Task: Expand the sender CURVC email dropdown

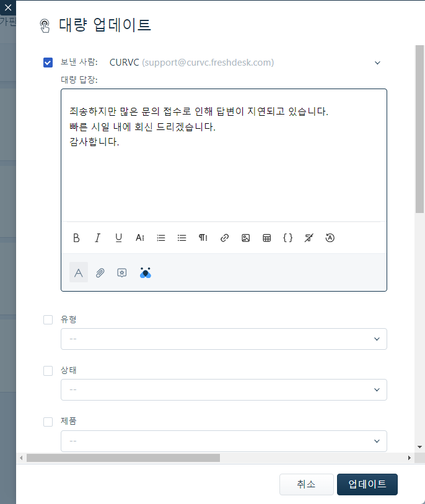Action: point(377,63)
